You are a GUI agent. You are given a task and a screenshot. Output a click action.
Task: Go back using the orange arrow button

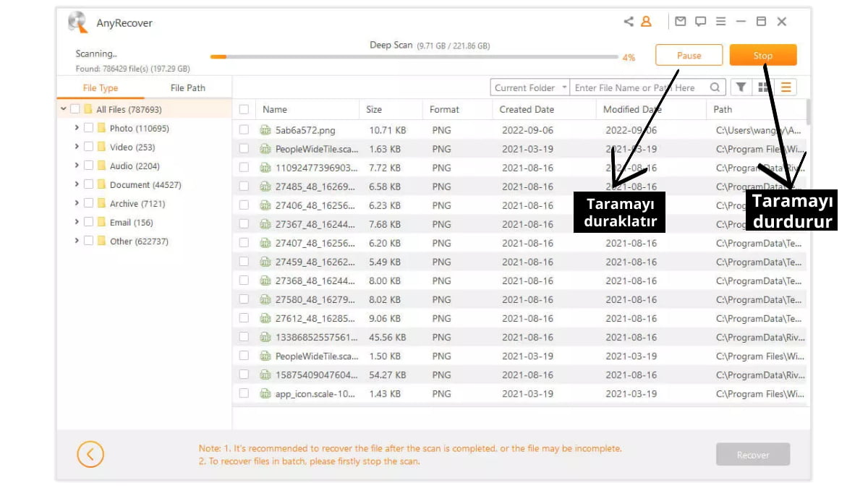[x=90, y=455]
